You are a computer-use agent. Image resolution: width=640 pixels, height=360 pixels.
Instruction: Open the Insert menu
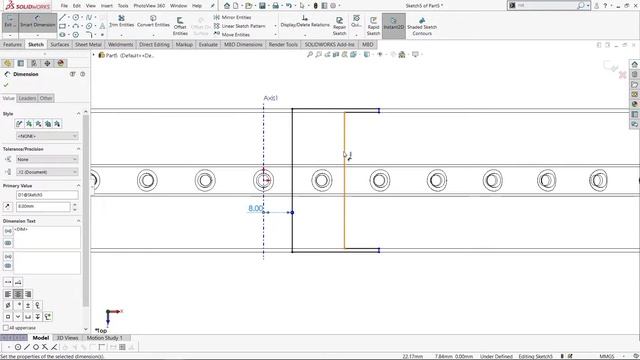click(x=107, y=6)
